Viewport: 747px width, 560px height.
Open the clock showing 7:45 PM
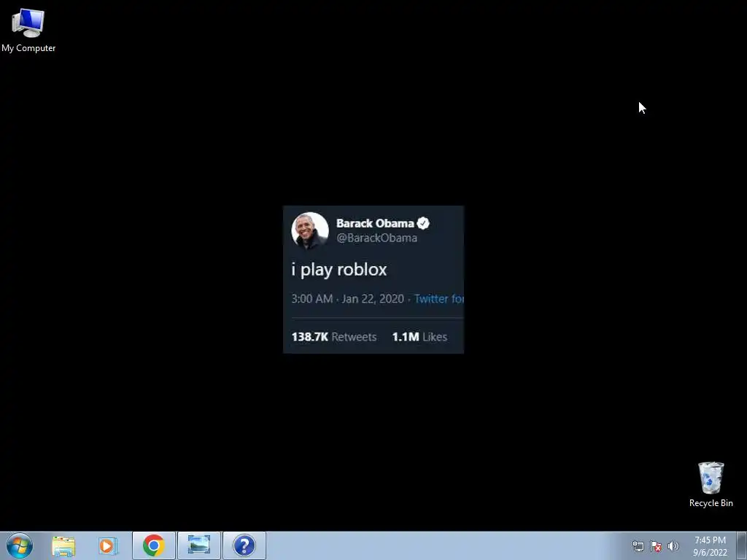710,540
